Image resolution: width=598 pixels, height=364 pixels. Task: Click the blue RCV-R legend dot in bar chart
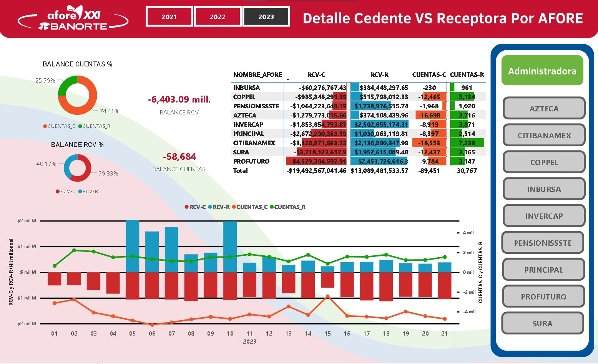point(210,207)
